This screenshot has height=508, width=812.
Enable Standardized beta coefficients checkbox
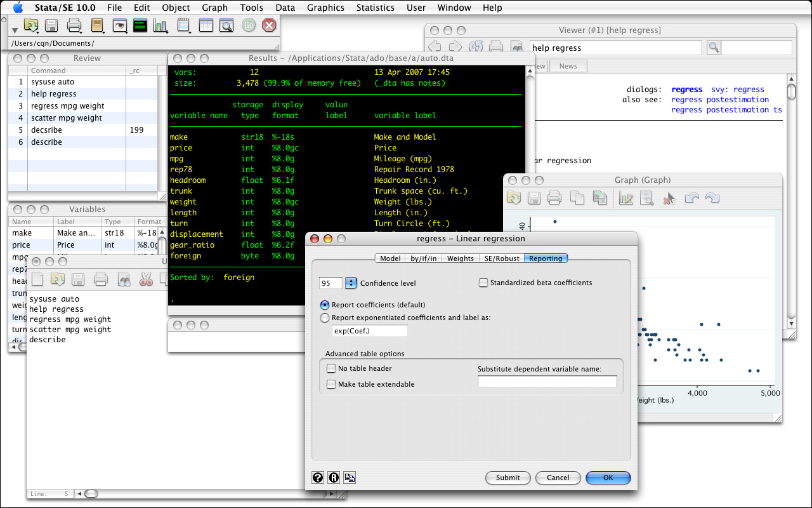[x=483, y=283]
